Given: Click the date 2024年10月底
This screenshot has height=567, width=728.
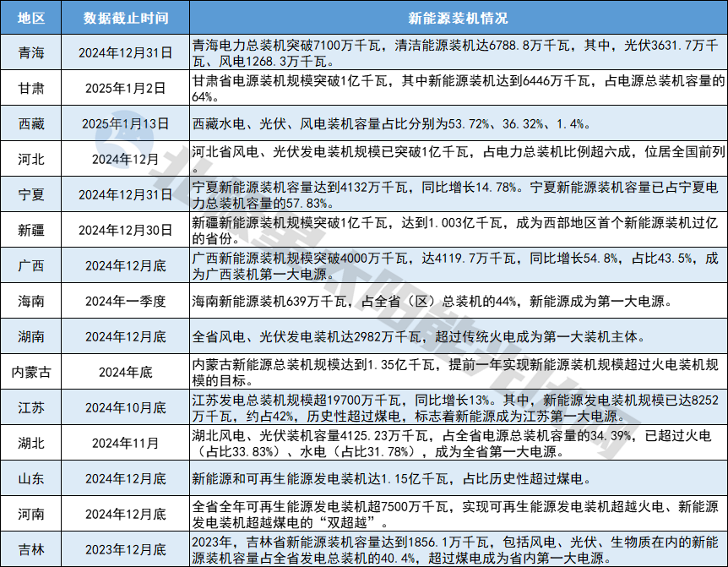Looking at the screenshot, I should 125,408.
